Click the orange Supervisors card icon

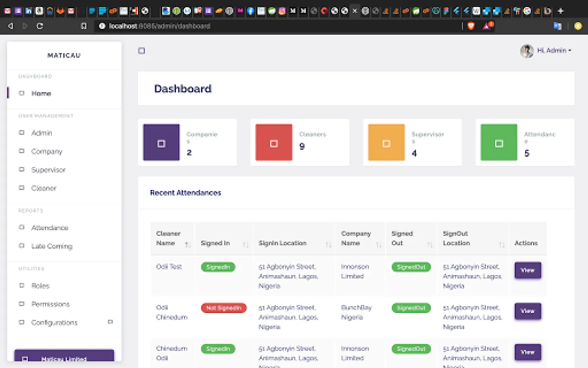point(386,142)
